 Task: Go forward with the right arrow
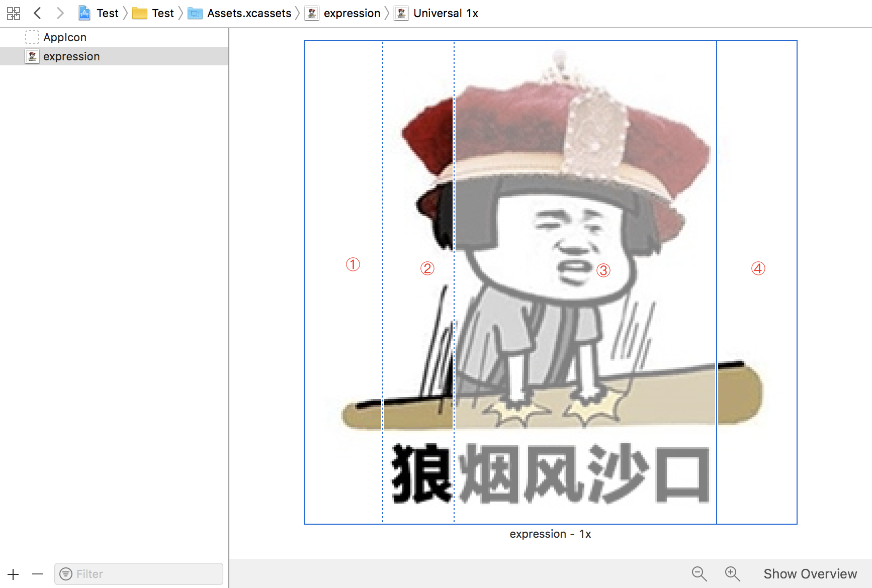[x=60, y=13]
